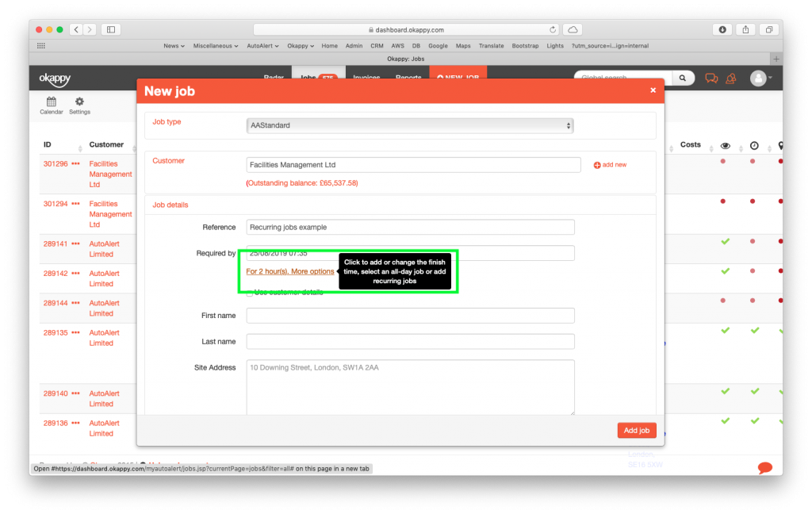Open the AutoAlert bookmarks folder
812x514 pixels.
[262, 45]
